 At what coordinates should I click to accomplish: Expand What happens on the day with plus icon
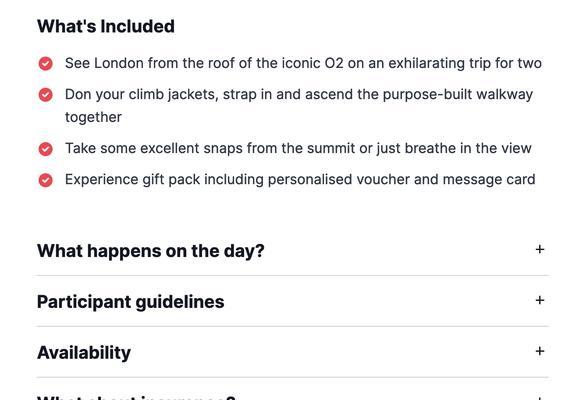(540, 249)
